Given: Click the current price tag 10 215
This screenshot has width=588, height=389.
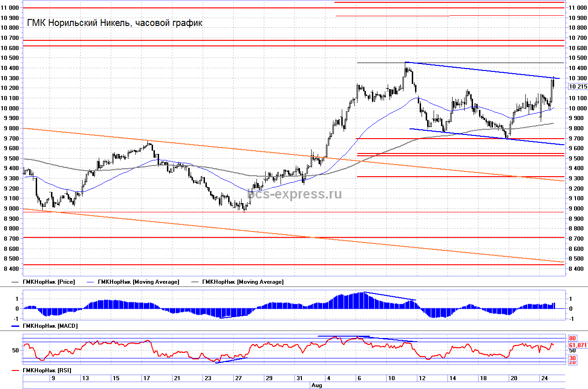Looking at the screenshot, I should [x=578, y=87].
